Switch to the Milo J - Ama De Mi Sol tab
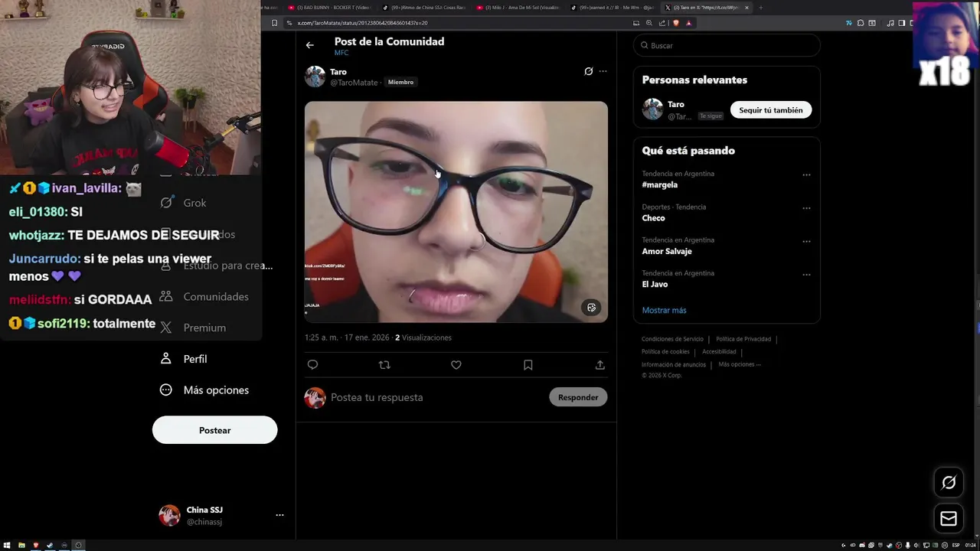980x551 pixels. (518, 8)
